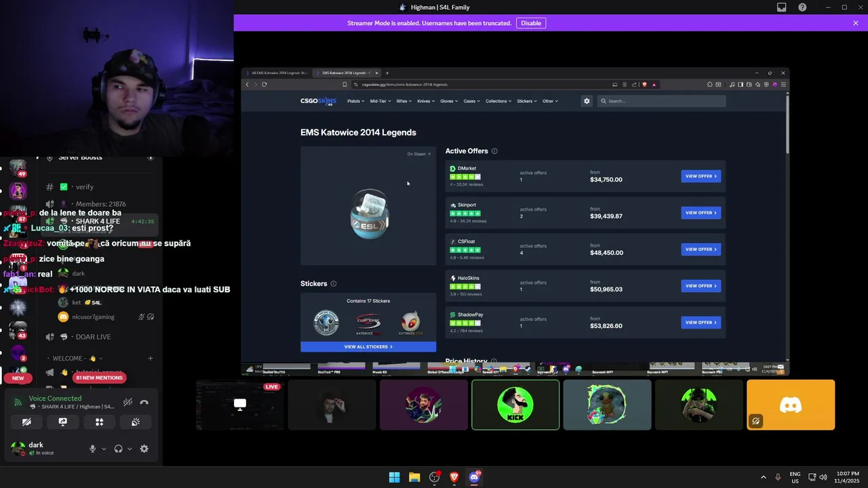Click the CSGOSkins logo
Viewport: 868px width, 488px height.
(x=318, y=101)
